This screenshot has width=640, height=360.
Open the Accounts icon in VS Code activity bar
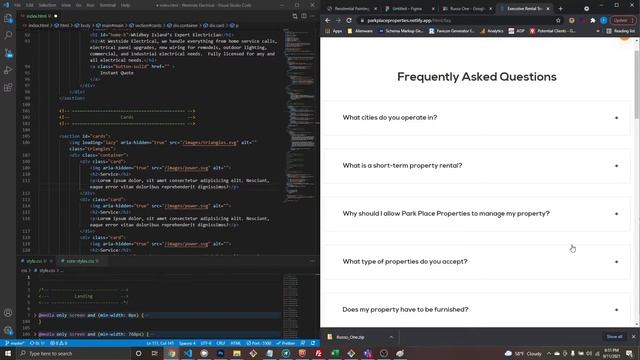tap(8, 313)
